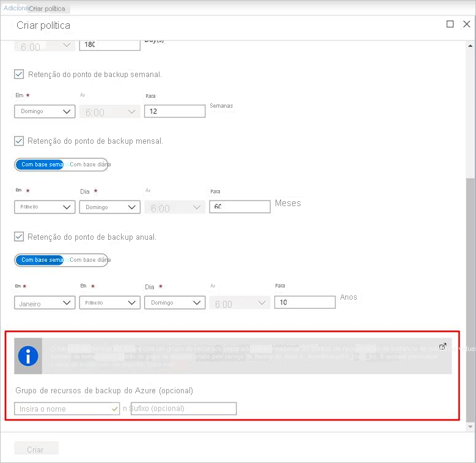
Task: Open the 'Saiba mais' link in the info banner
Action: 161,365
